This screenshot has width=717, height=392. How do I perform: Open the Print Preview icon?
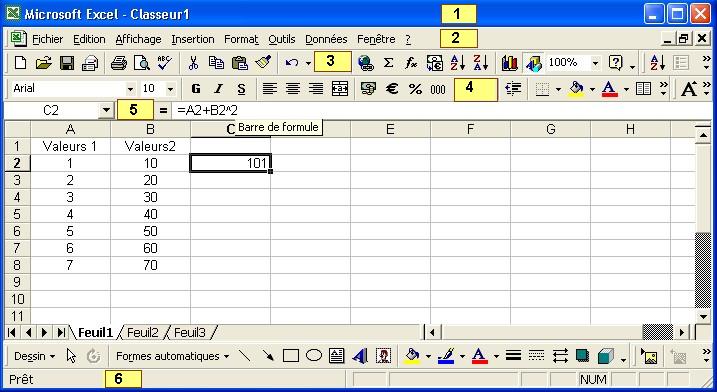[141, 63]
